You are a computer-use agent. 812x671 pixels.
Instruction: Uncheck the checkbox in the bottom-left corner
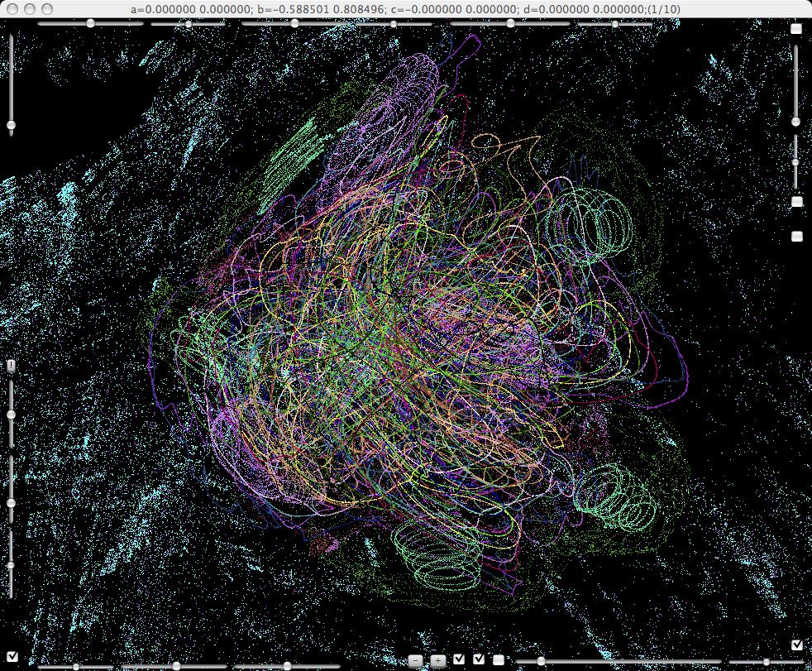(12, 656)
